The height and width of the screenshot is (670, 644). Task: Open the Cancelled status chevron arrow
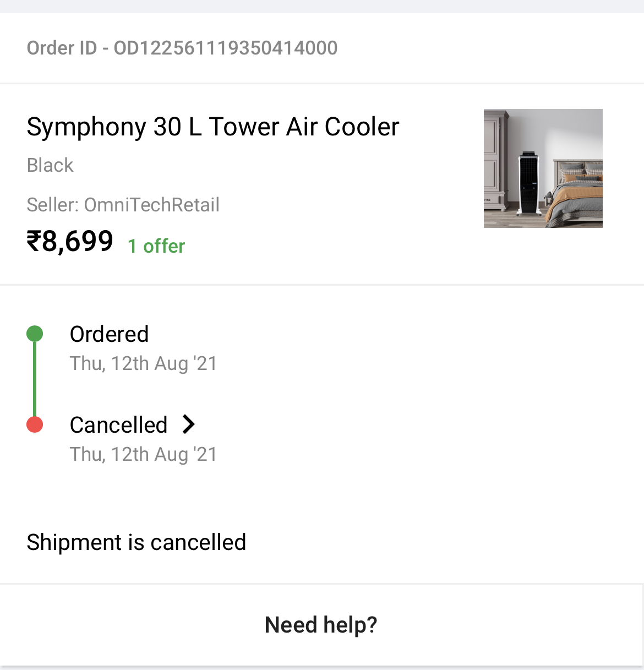click(x=189, y=424)
